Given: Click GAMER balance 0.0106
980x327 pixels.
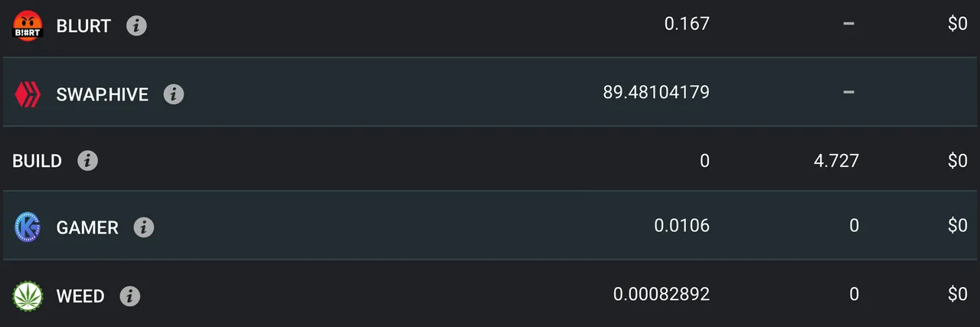Looking at the screenshot, I should [x=682, y=225].
